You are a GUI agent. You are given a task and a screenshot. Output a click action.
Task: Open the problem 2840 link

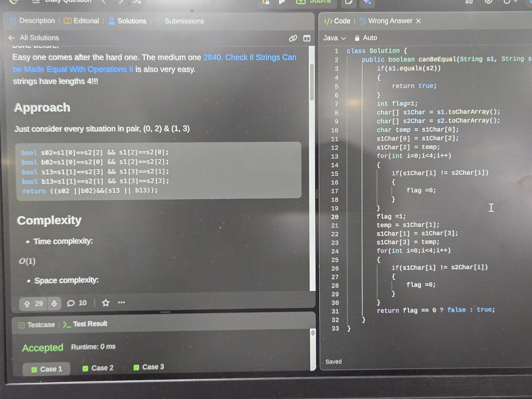tap(155, 63)
